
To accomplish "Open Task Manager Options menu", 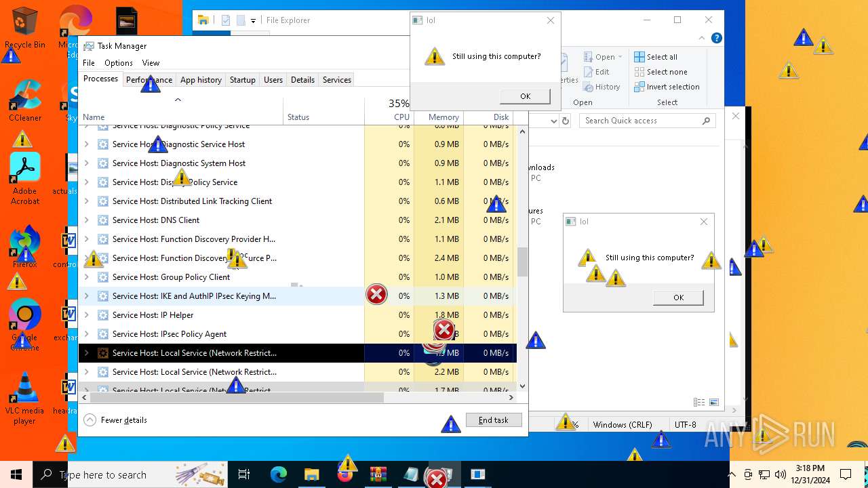I will click(119, 63).
